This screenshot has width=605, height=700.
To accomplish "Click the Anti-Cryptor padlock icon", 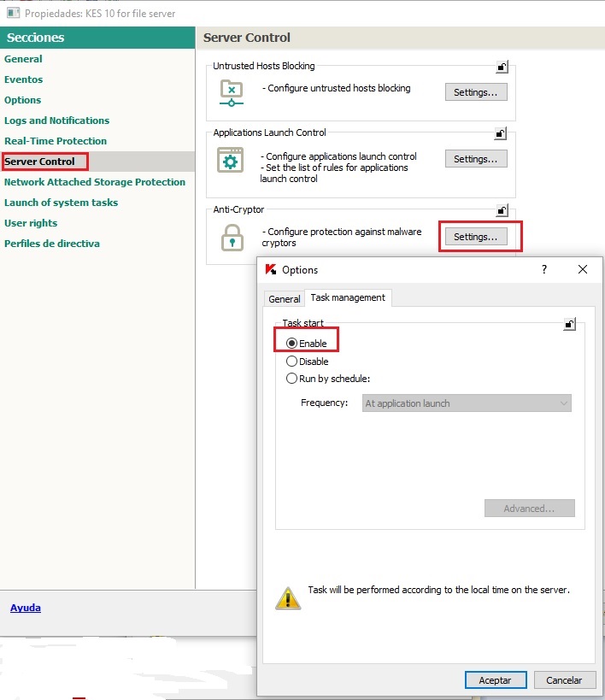I will (232, 238).
